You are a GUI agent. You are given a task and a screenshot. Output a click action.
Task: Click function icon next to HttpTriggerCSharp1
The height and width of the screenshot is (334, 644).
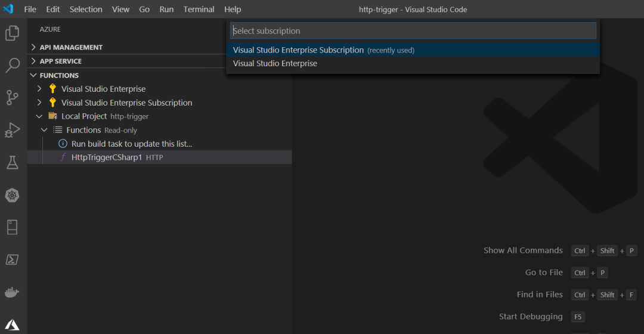pyautogui.click(x=63, y=157)
